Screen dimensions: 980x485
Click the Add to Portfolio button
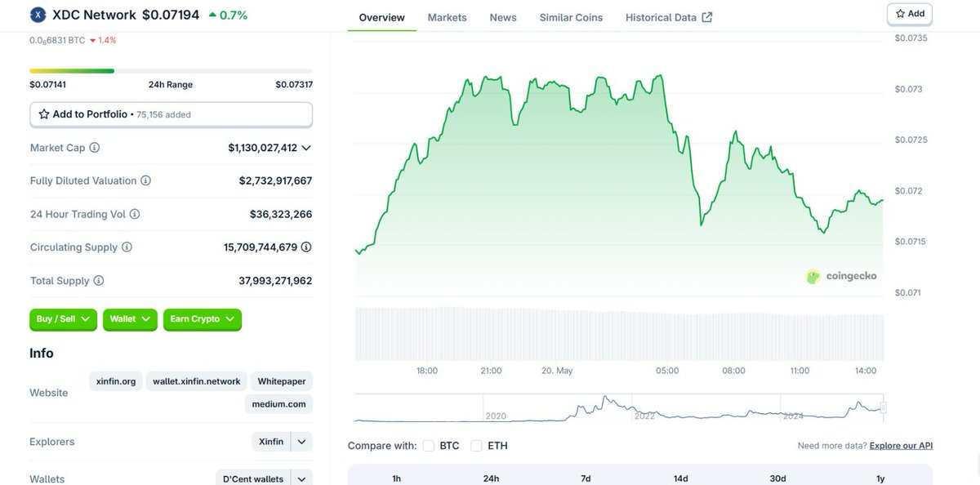click(171, 114)
